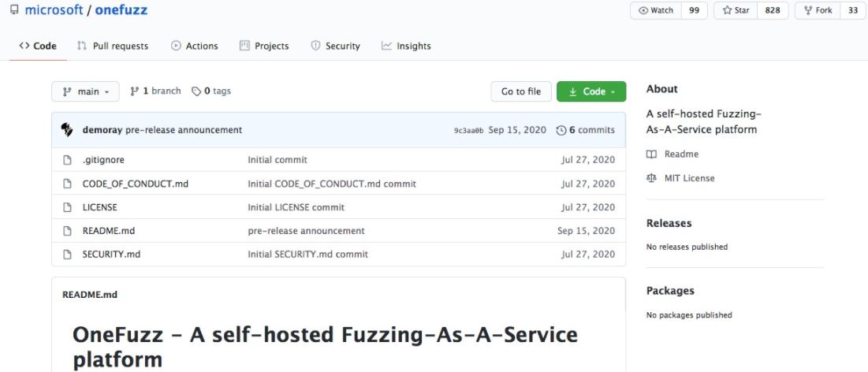
Task: Click the file icon beside LICENSE
Action: pyautogui.click(x=68, y=207)
